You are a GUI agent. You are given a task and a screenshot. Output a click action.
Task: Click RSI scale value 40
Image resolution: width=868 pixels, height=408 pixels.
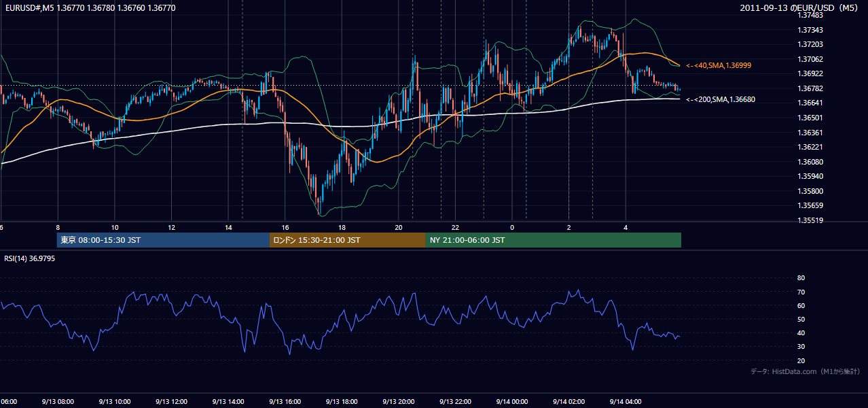(x=801, y=333)
